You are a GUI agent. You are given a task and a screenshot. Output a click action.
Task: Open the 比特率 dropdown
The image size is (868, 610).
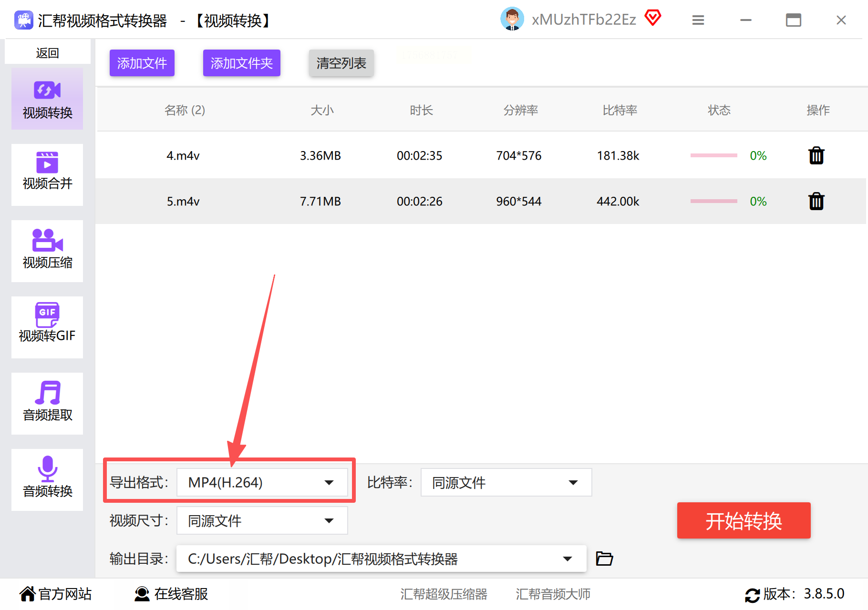pos(506,482)
